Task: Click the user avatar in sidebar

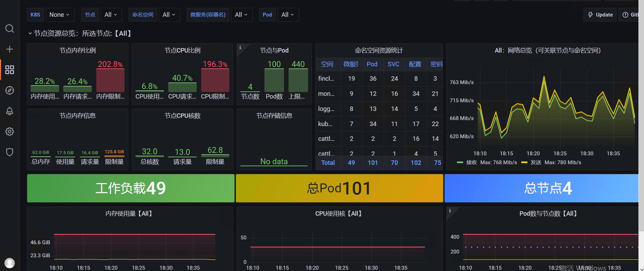Action: (x=10, y=263)
